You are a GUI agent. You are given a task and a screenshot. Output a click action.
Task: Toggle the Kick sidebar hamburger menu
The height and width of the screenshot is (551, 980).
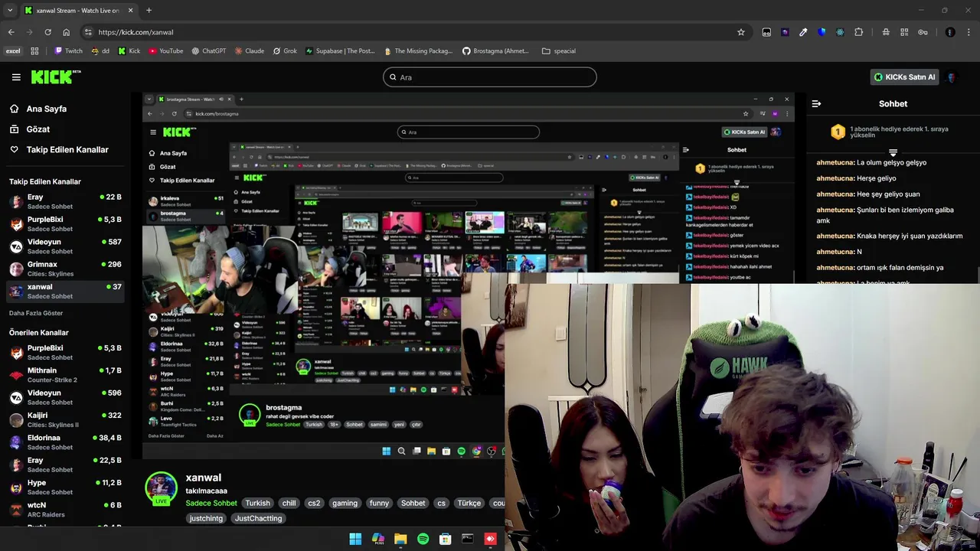pyautogui.click(x=16, y=77)
